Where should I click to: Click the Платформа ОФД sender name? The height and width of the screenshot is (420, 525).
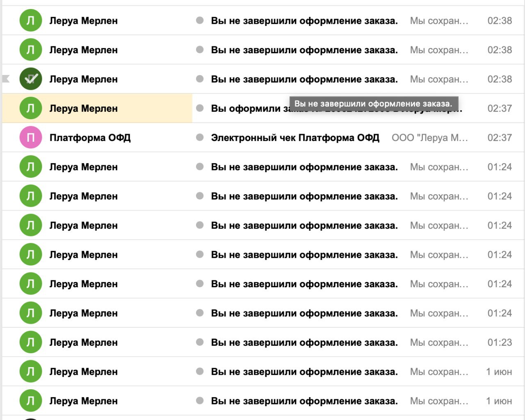[90, 138]
